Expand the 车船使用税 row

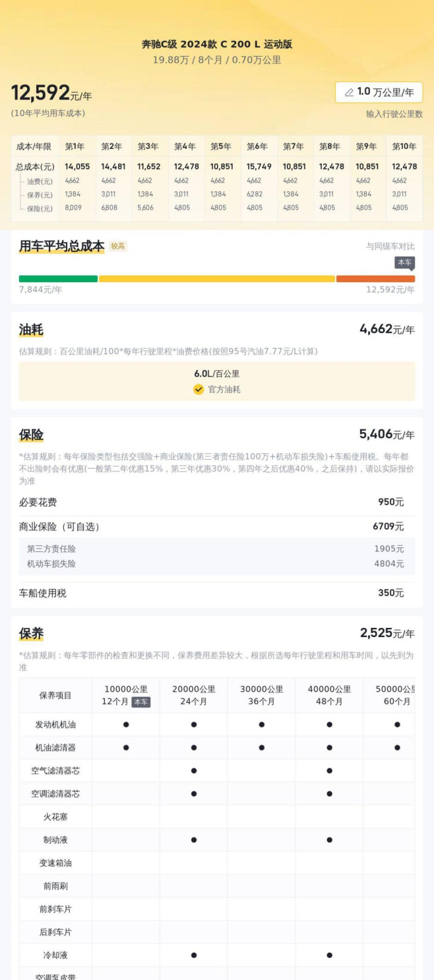click(x=217, y=593)
